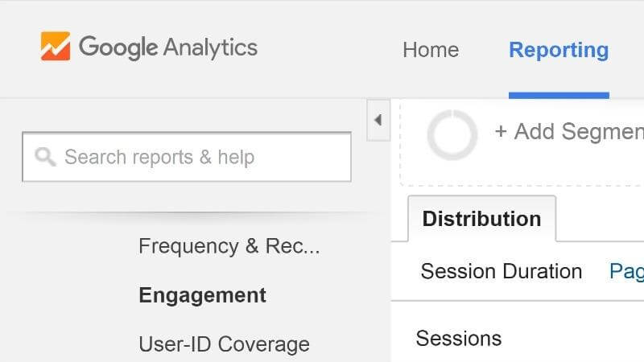This screenshot has height=362, width=644.
Task: Click the Google wordmark text
Action: click(x=118, y=47)
